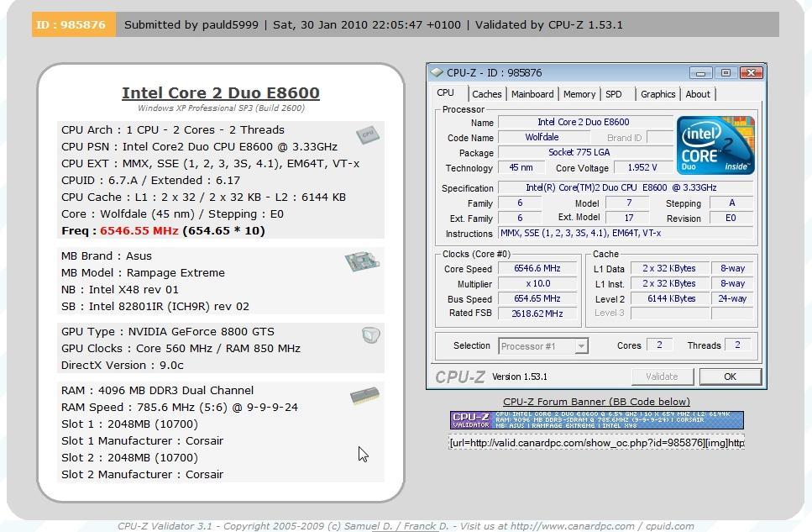Click the Intel Core 2 Duo logo
Viewport: 812px width, 532px height.
(715, 145)
